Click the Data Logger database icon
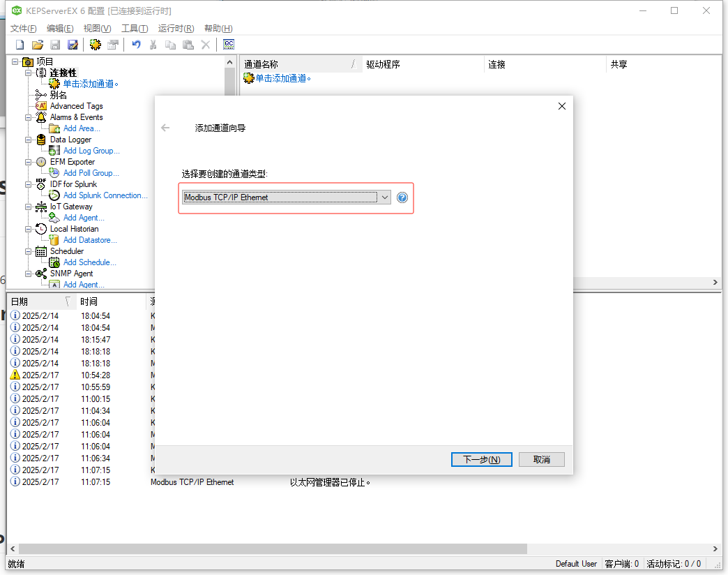 pos(41,140)
